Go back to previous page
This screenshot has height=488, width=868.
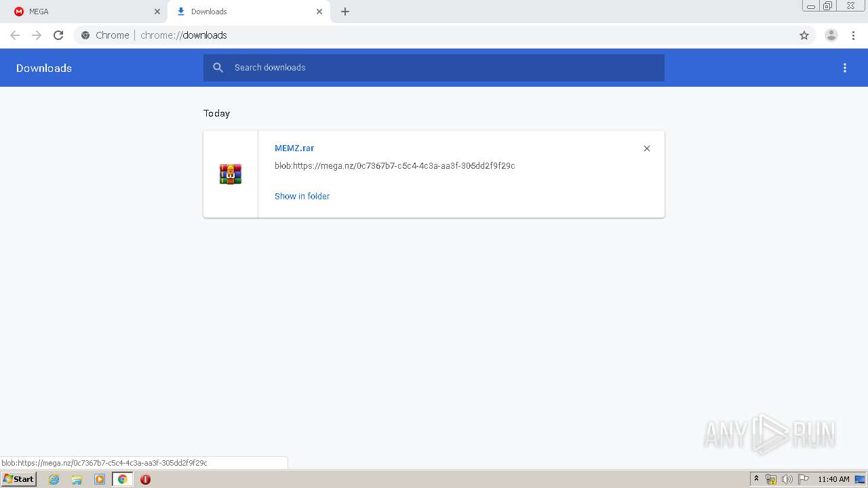(x=15, y=35)
